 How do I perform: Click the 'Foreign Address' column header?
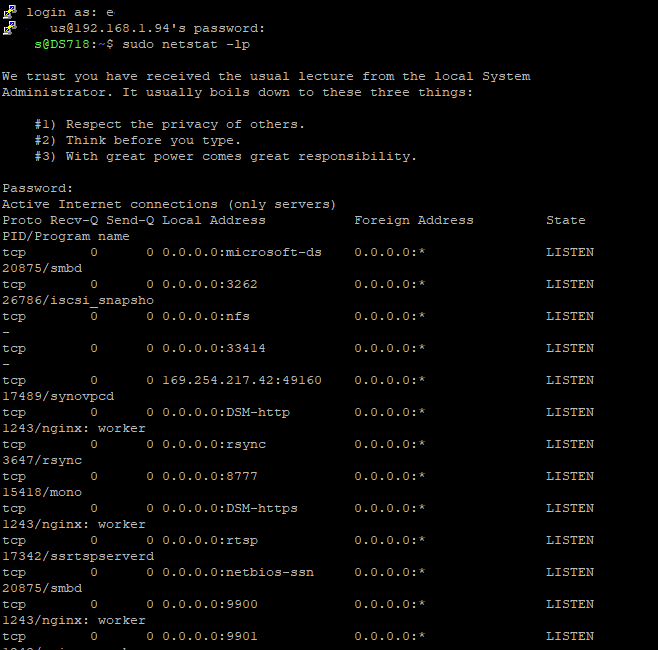[x=414, y=220]
